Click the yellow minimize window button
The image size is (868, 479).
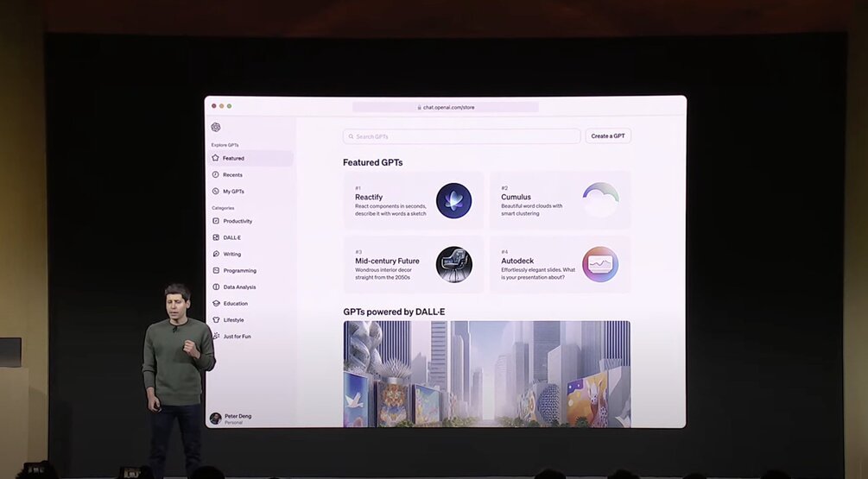(x=221, y=106)
